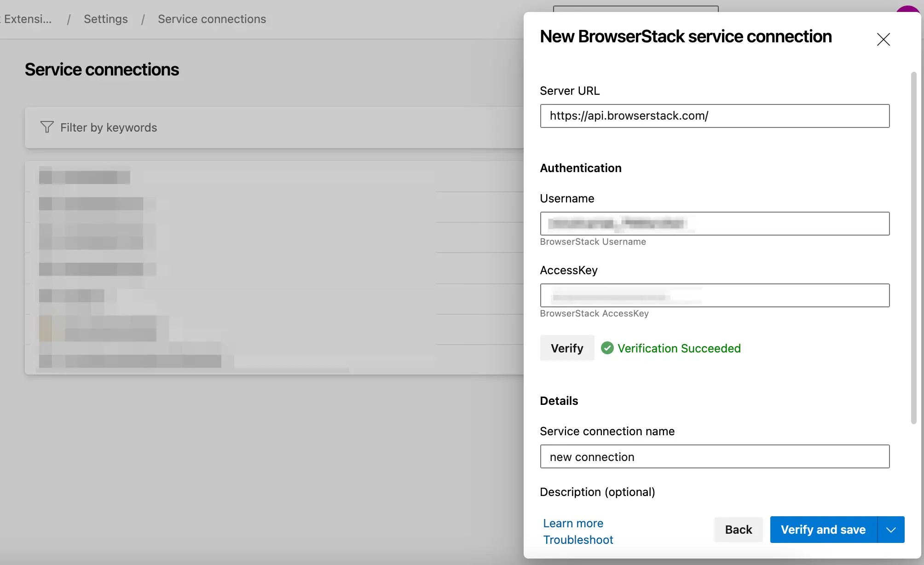Select the Service connections breadcrumb item
This screenshot has width=924, height=565.
pos(212,19)
